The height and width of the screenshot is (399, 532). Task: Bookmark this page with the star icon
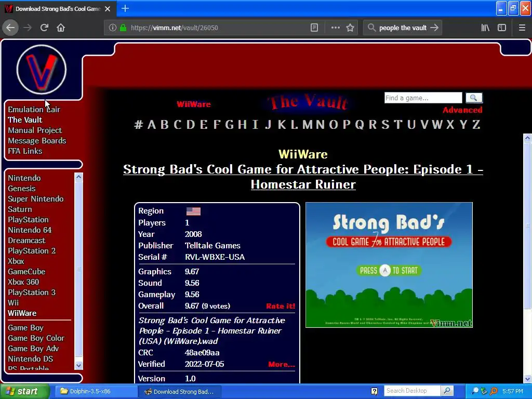pos(350,28)
